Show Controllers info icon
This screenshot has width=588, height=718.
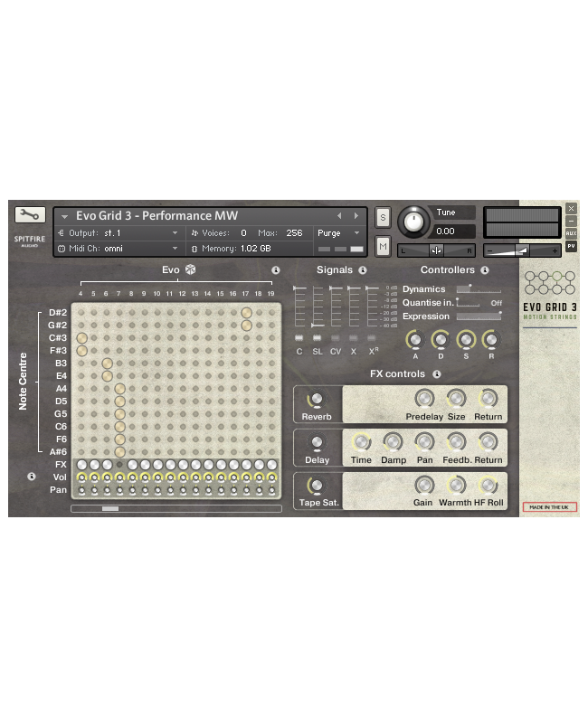(485, 270)
